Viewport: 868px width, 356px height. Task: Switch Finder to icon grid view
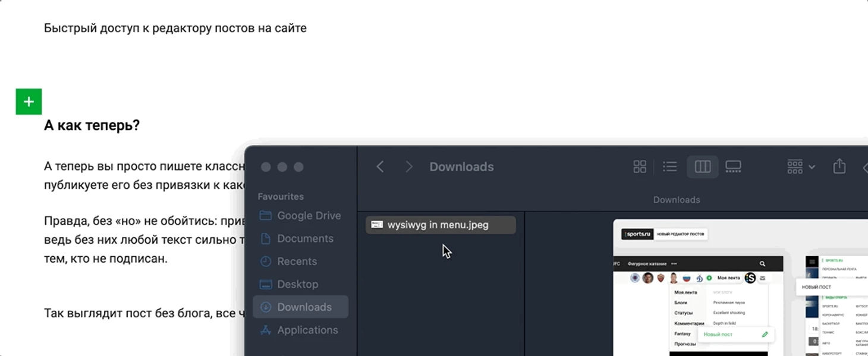(x=640, y=167)
